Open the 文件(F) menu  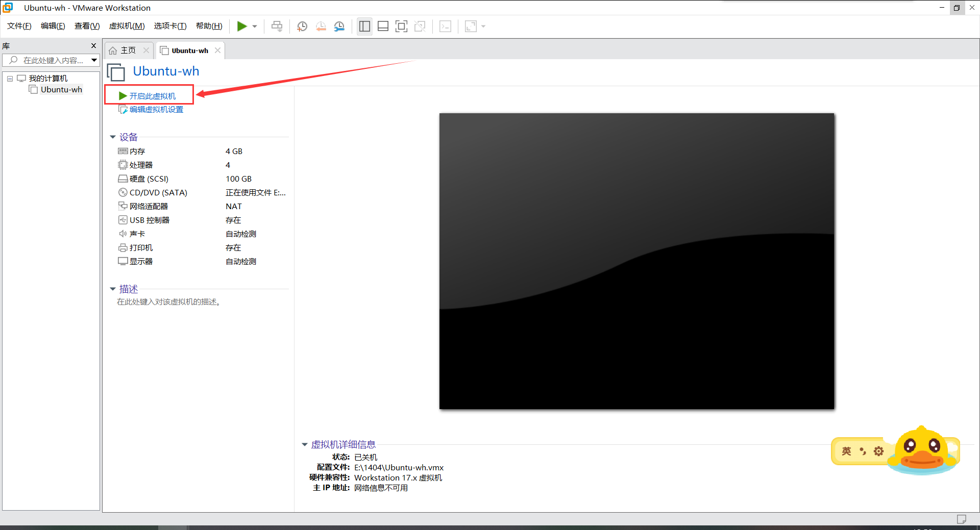coord(19,26)
